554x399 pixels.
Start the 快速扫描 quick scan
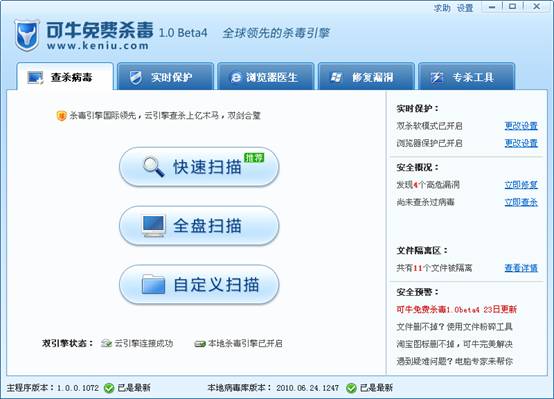[x=199, y=167]
